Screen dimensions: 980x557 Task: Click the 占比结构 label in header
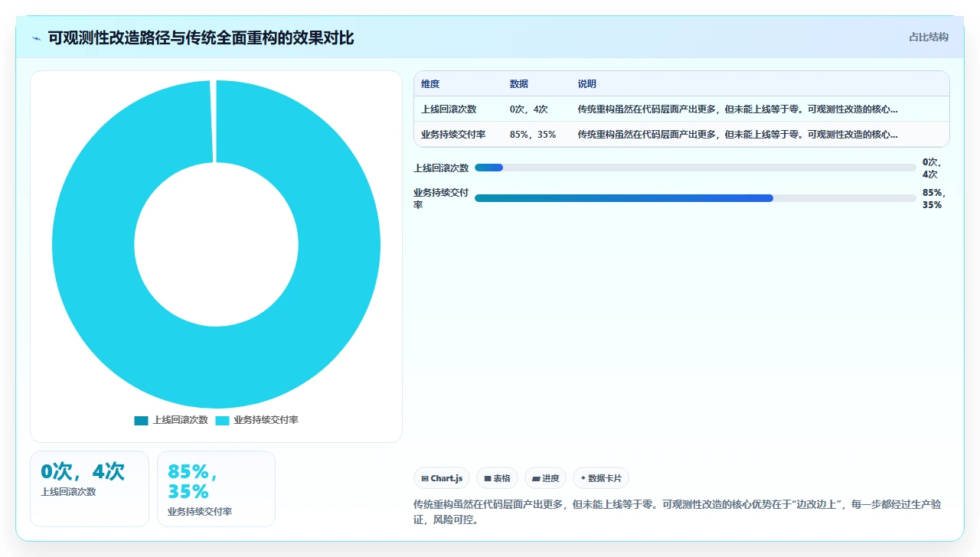929,37
